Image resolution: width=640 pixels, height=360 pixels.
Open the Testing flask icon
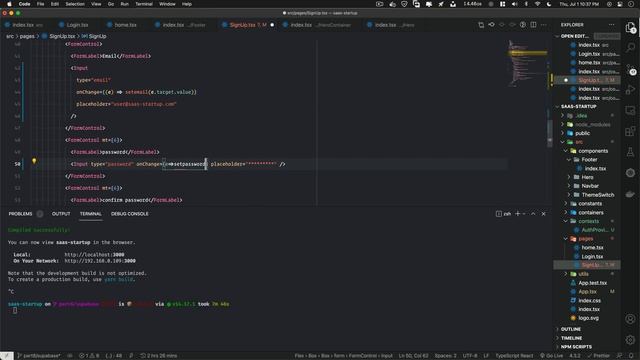click(630, 152)
